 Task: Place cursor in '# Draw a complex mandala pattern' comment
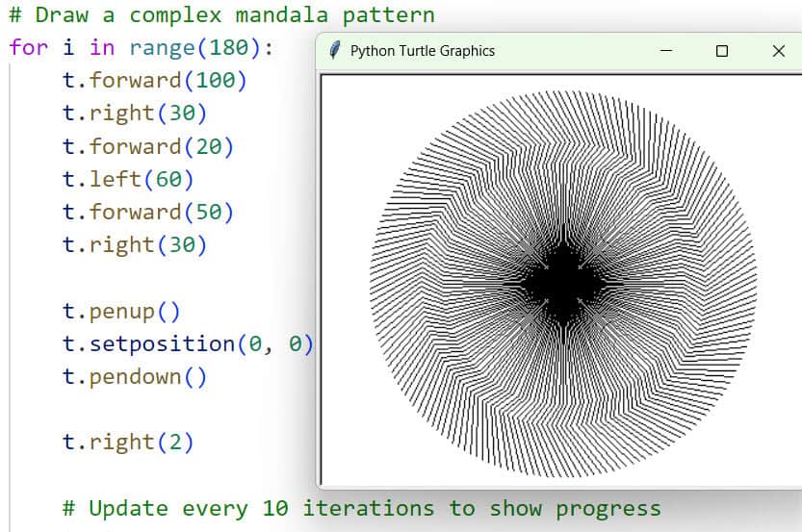click(221, 15)
